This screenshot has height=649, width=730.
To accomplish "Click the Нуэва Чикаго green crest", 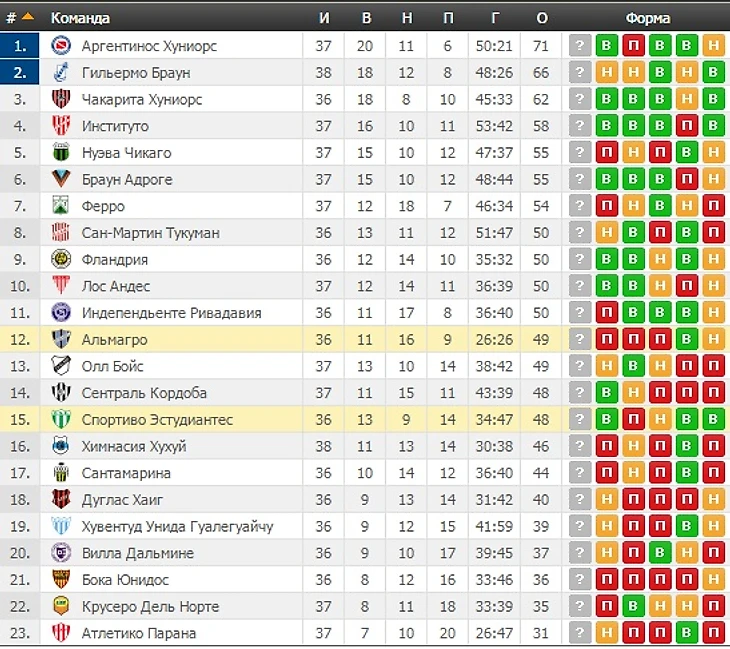I will click(x=61, y=152).
